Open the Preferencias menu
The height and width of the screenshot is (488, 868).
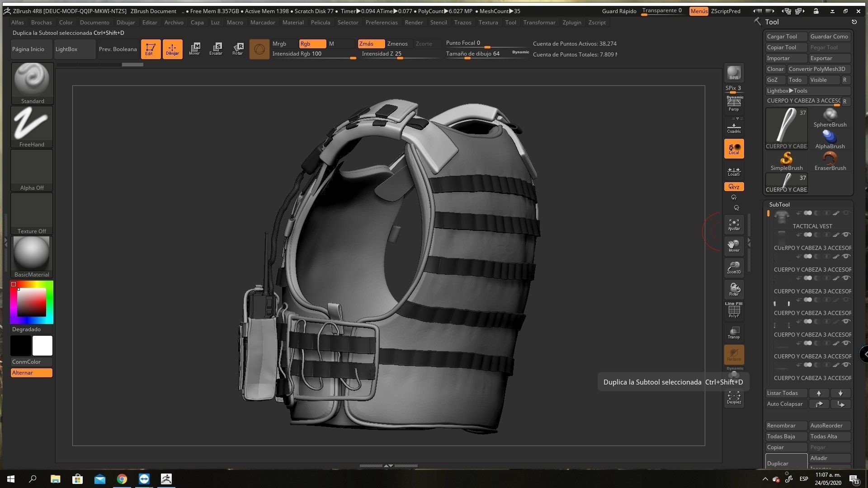(x=382, y=22)
